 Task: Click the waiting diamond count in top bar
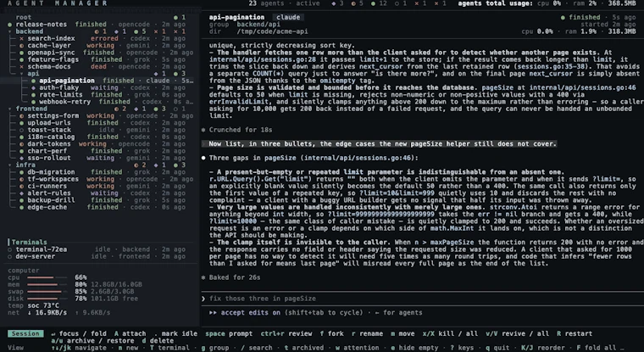click(x=338, y=3)
